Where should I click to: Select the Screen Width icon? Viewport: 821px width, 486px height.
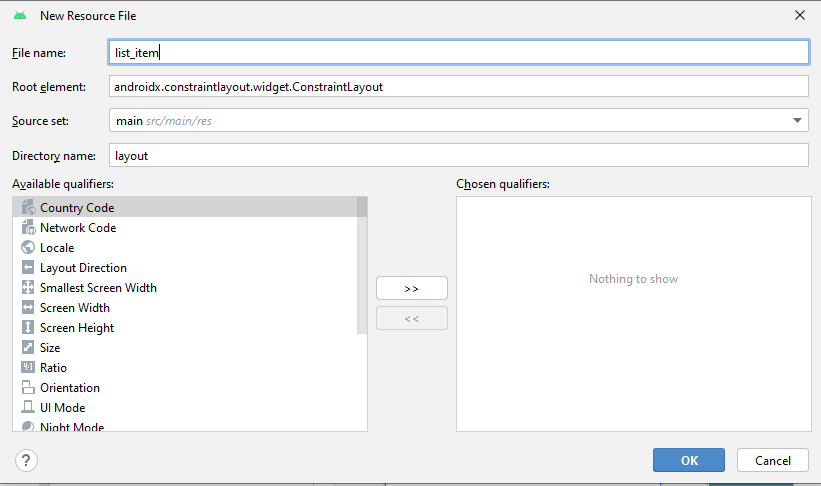tap(28, 308)
